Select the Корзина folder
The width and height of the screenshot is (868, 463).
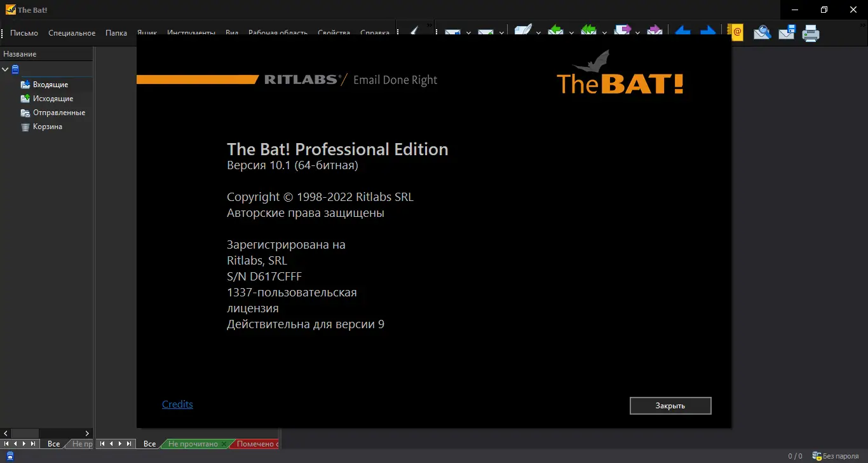point(48,127)
